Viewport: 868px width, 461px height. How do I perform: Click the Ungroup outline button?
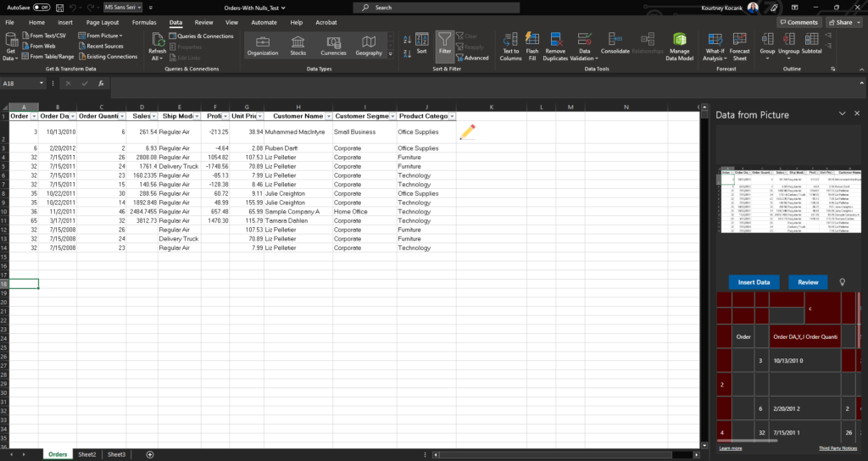coord(789,47)
